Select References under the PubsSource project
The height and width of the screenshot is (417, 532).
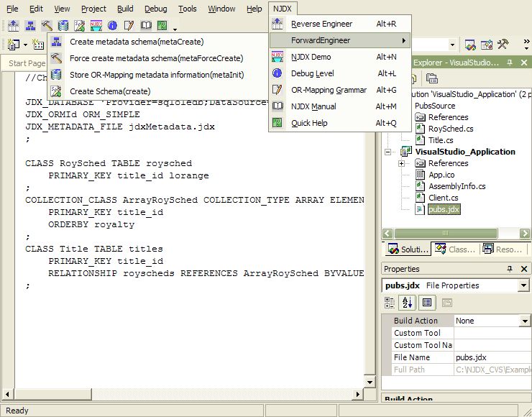(448, 117)
